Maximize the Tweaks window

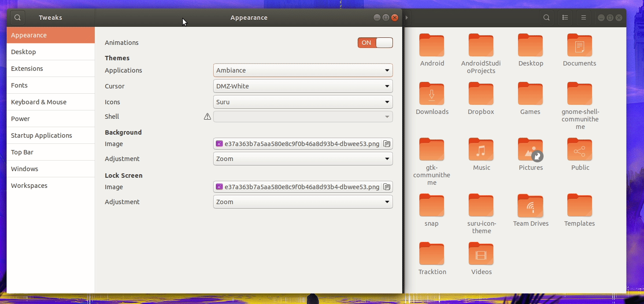(386, 18)
